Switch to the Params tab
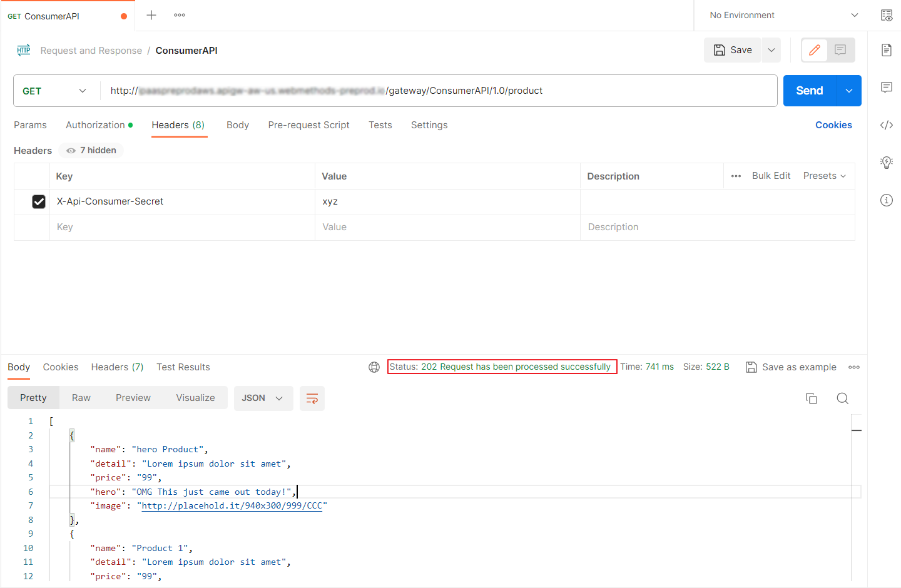901x588 pixels. (x=30, y=125)
